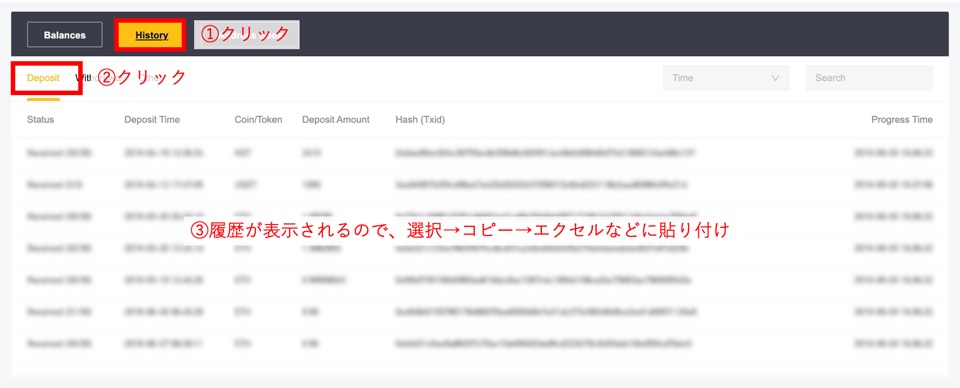Click the Coin/Token column header
960x388 pixels.
coord(258,120)
